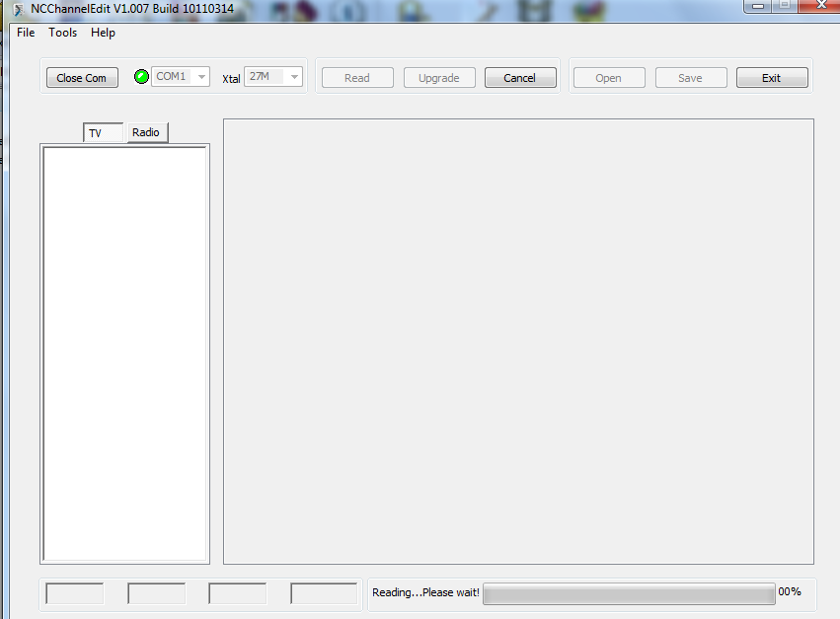Close the NCChannelEdit window
Image resolution: width=840 pixels, height=619 pixels.
click(x=819, y=5)
